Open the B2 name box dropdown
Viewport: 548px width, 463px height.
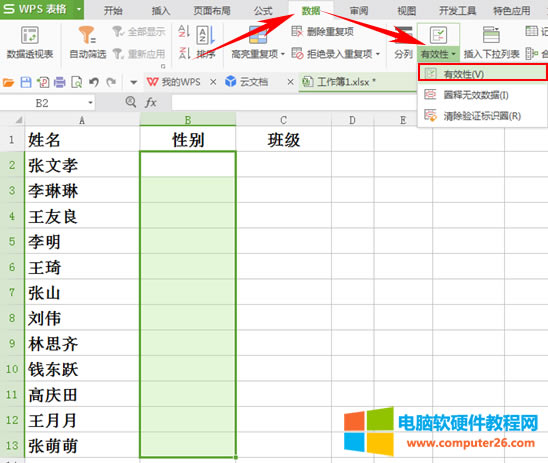coord(90,103)
